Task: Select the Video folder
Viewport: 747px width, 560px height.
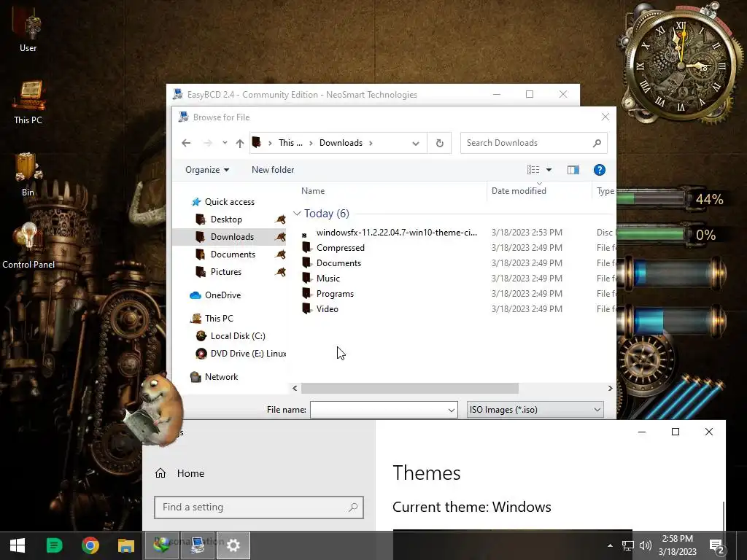Action: tap(328, 308)
